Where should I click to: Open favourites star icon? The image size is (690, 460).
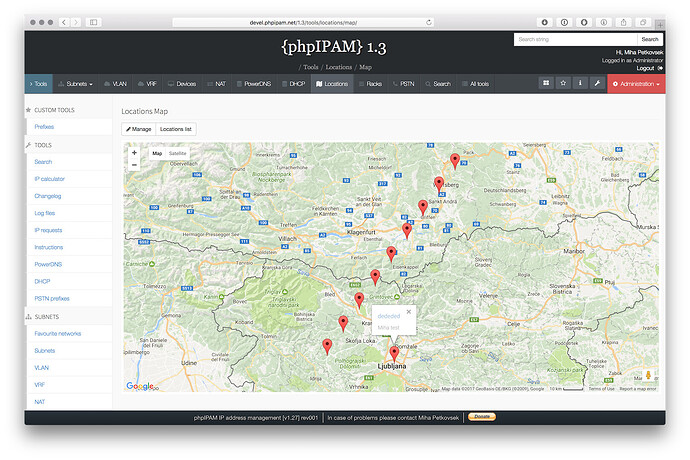[563, 83]
